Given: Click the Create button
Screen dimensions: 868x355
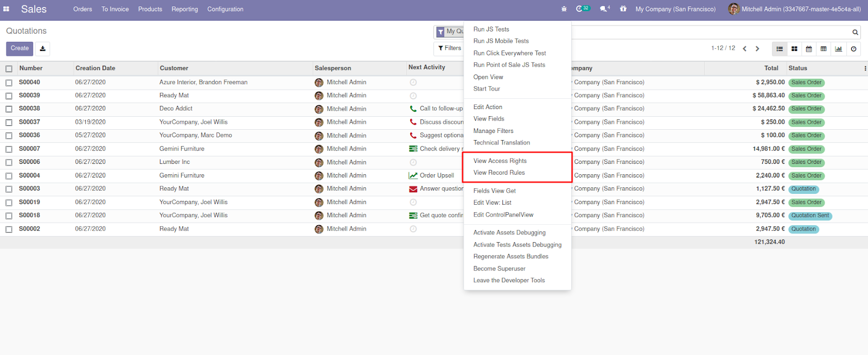Looking at the screenshot, I should [20, 49].
